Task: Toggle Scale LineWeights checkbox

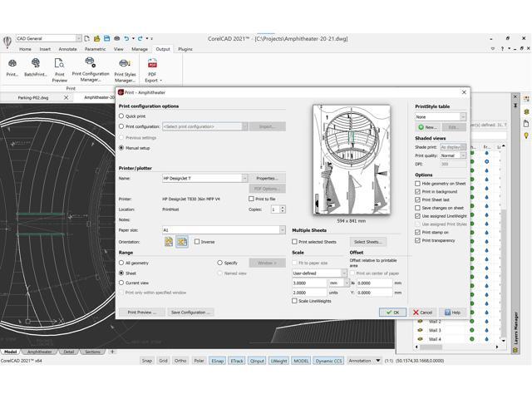Action: 294,301
